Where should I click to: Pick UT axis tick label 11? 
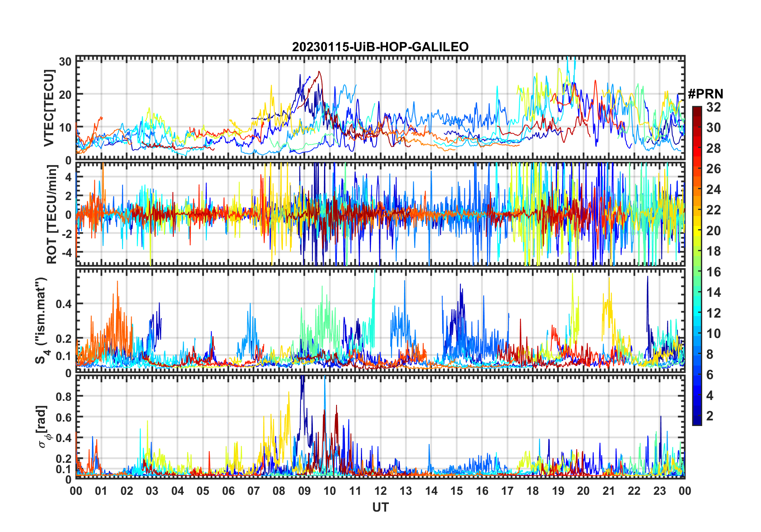355,491
